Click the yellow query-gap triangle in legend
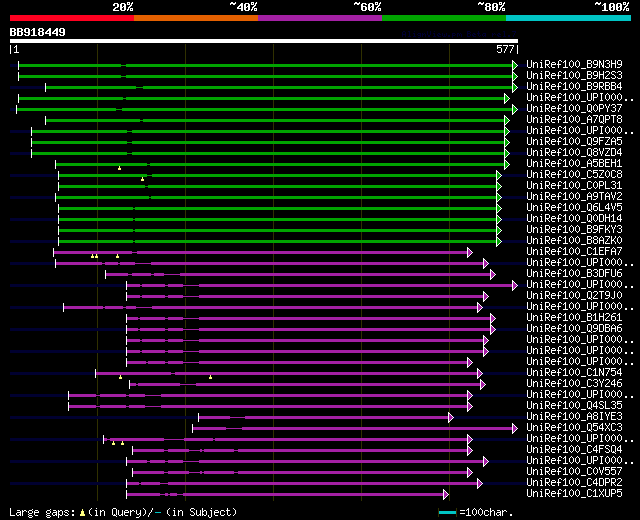 pos(82,513)
